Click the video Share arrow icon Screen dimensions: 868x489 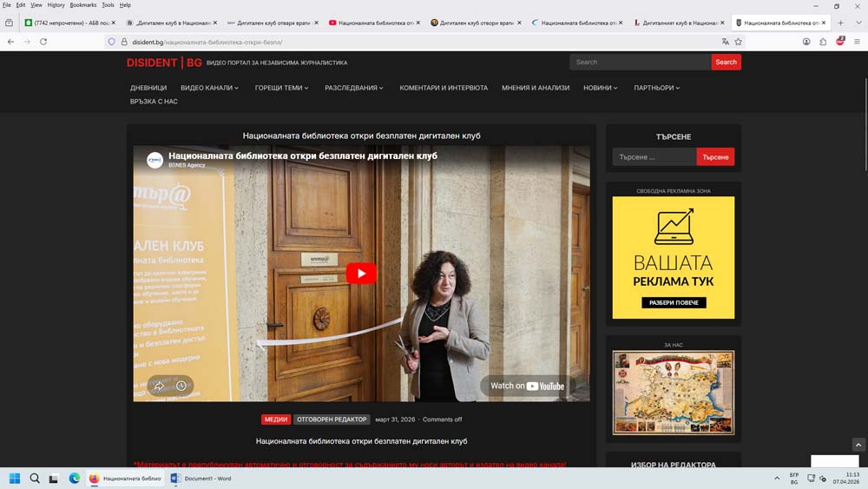159,386
